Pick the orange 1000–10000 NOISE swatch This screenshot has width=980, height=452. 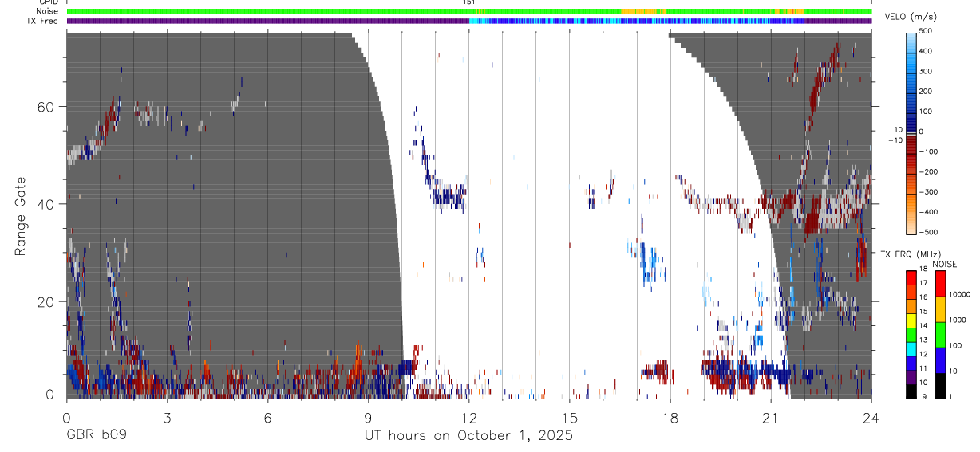point(940,309)
